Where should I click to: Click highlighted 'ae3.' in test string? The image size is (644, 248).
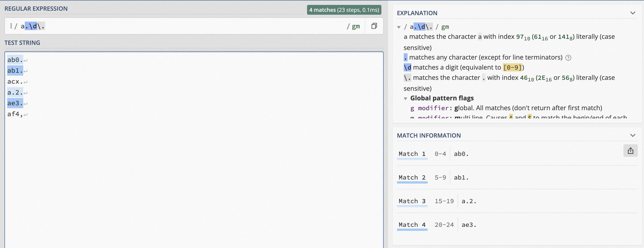click(x=15, y=103)
